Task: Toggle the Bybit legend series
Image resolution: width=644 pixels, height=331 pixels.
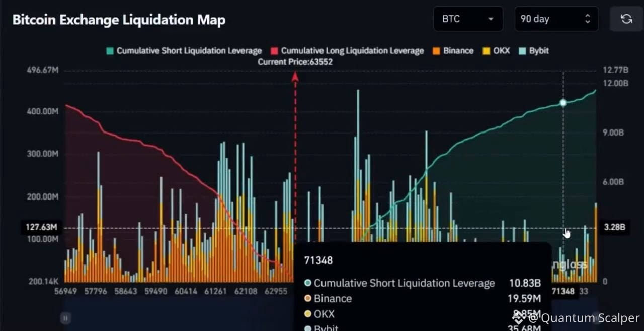Action: coord(533,51)
